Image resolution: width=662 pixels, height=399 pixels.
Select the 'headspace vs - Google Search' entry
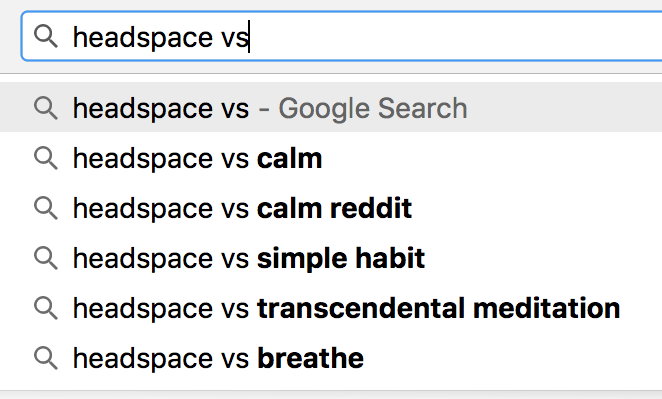point(331,107)
